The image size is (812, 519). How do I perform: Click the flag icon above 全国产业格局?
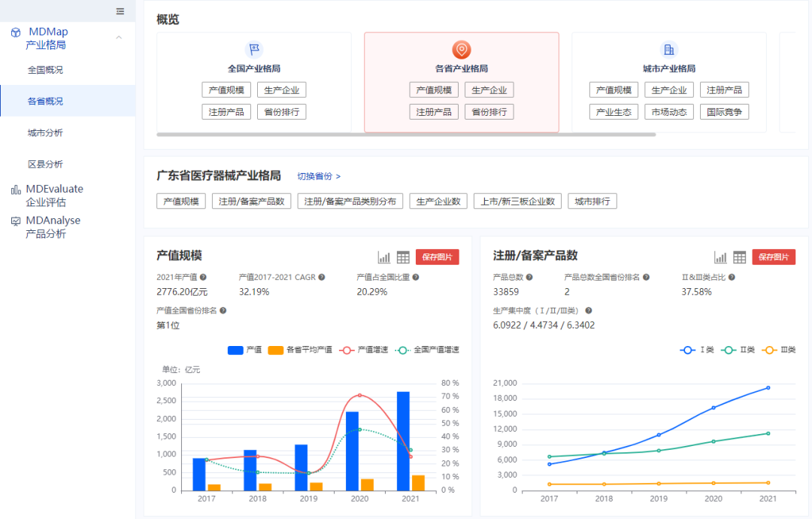tap(253, 49)
